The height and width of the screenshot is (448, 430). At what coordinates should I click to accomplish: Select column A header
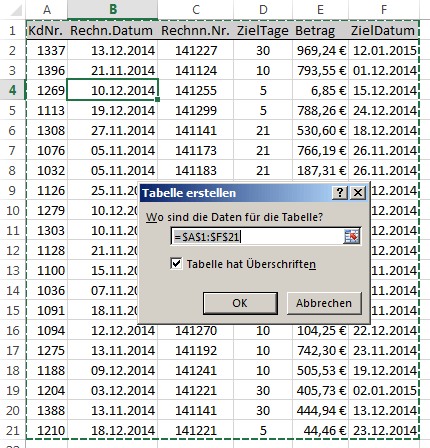[x=47, y=10]
